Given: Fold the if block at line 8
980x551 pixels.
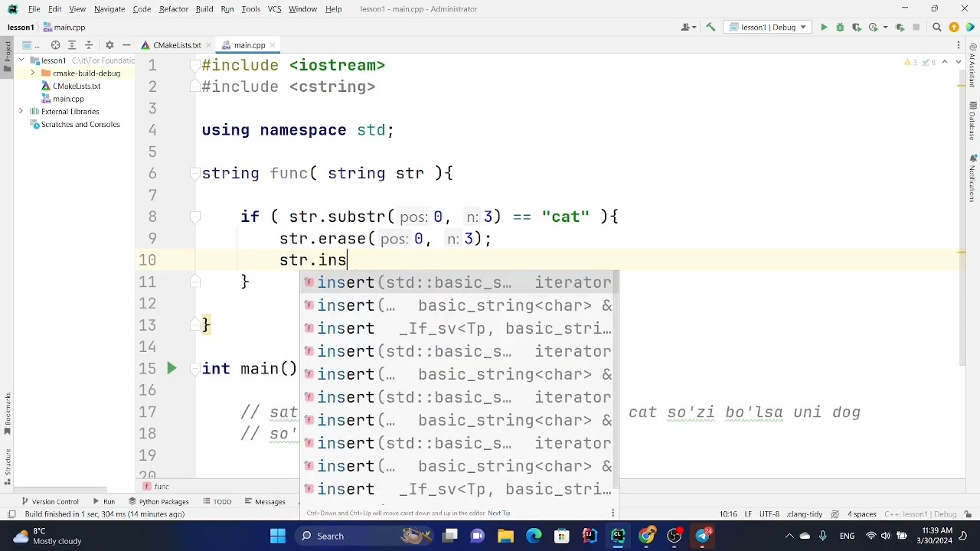Looking at the screenshot, I should click(195, 217).
